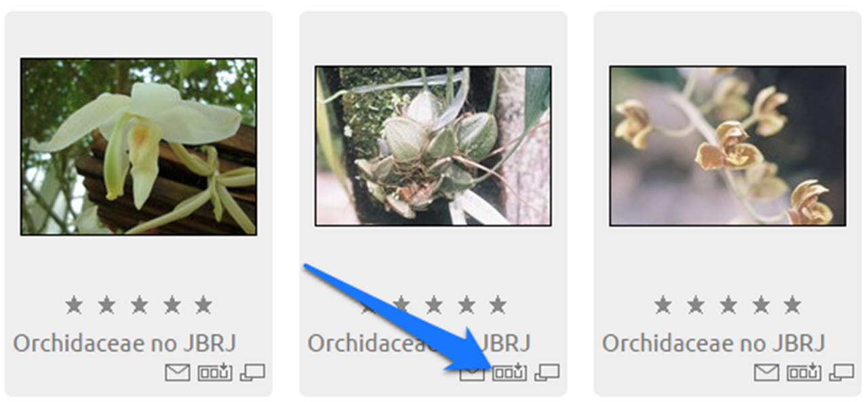Screen dimensions: 868x402
Task: Click the partly hidden Orchidaceae title under green bulb plant
Action: (x=419, y=343)
